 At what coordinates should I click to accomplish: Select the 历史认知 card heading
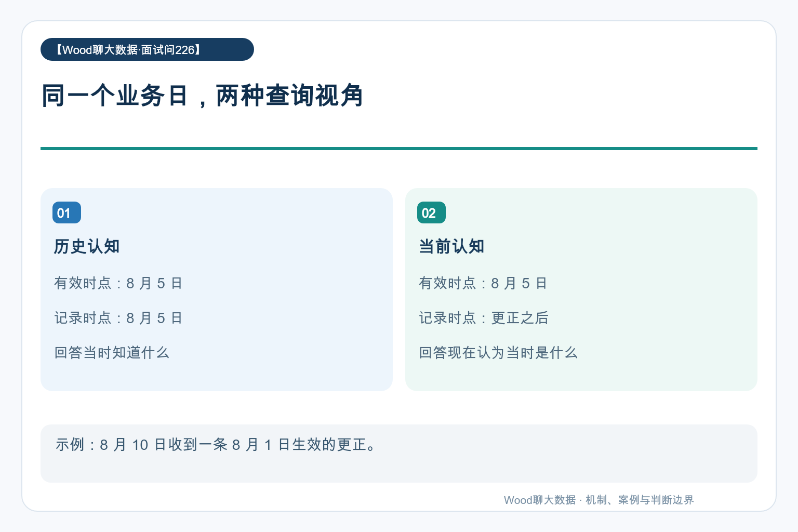[x=87, y=246]
